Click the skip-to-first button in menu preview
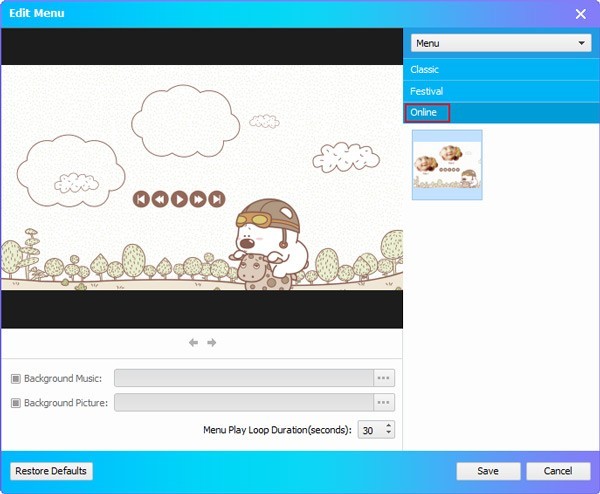Image resolution: width=600 pixels, height=494 pixels. tap(141, 199)
